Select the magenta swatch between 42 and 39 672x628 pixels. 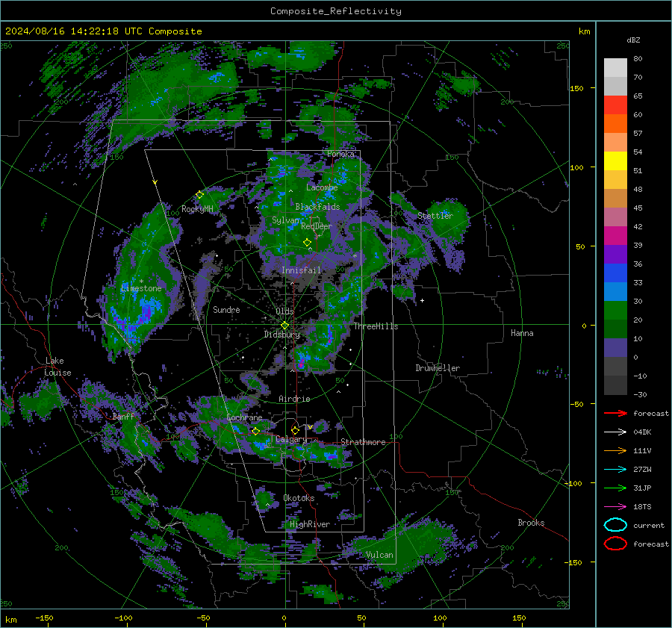pos(615,236)
